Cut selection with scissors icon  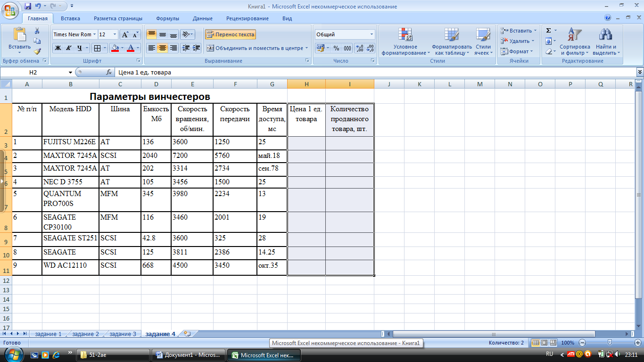tap(37, 31)
